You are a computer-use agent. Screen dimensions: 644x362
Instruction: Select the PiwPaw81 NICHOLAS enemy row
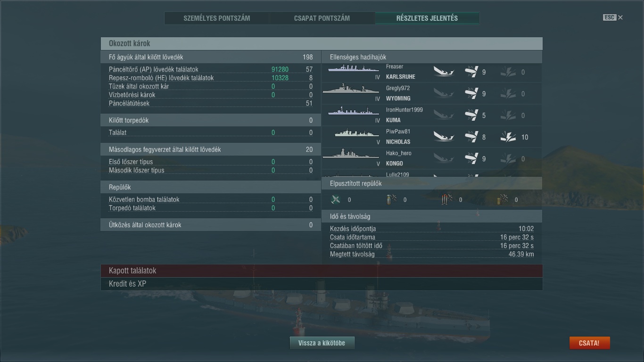click(432, 137)
